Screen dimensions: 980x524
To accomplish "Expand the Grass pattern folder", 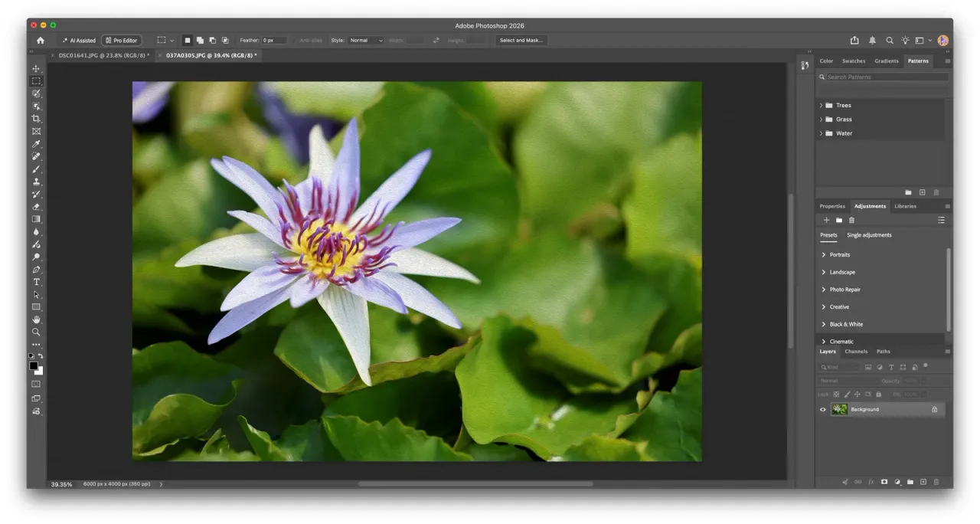I will click(x=821, y=120).
